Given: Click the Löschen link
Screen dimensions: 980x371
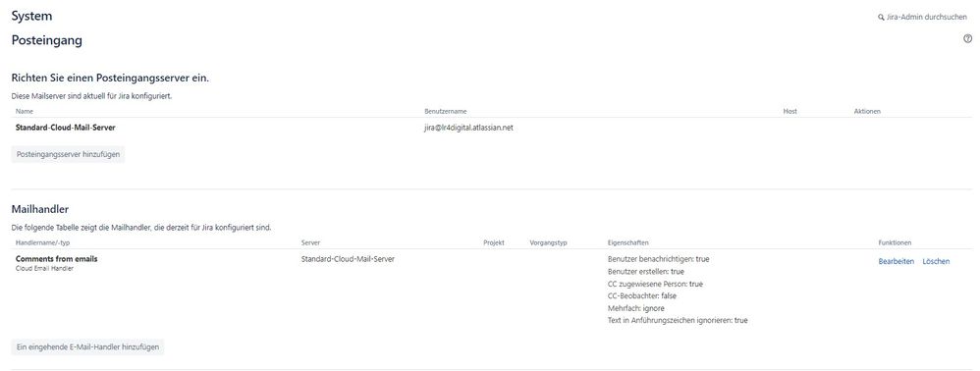Looking at the screenshot, I should tap(936, 262).
